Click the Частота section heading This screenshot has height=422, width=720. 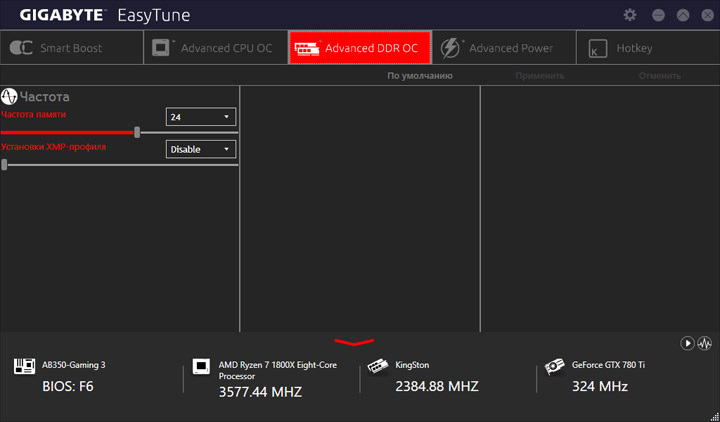point(45,97)
